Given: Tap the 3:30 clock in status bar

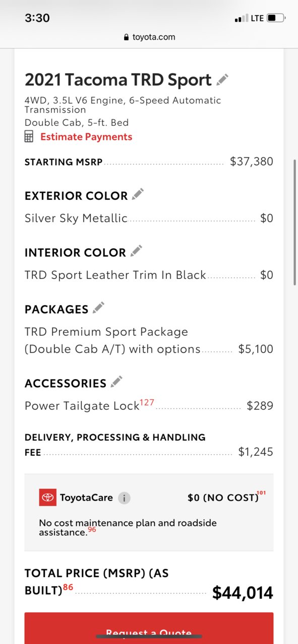Looking at the screenshot, I should 37,18.
